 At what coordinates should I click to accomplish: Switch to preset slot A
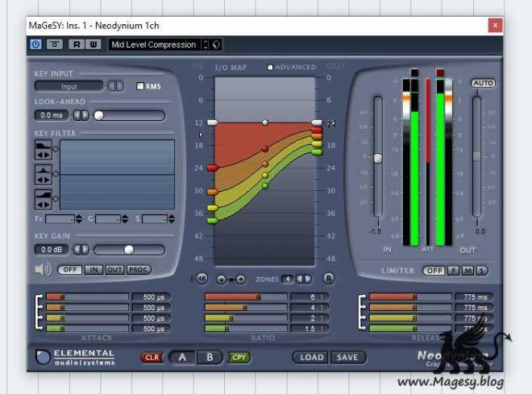pyautogui.click(x=182, y=358)
